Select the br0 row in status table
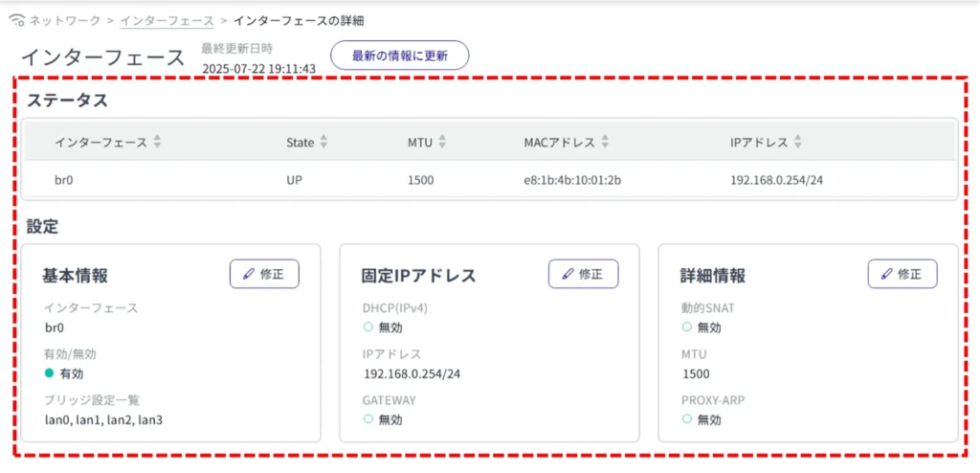 65,179
